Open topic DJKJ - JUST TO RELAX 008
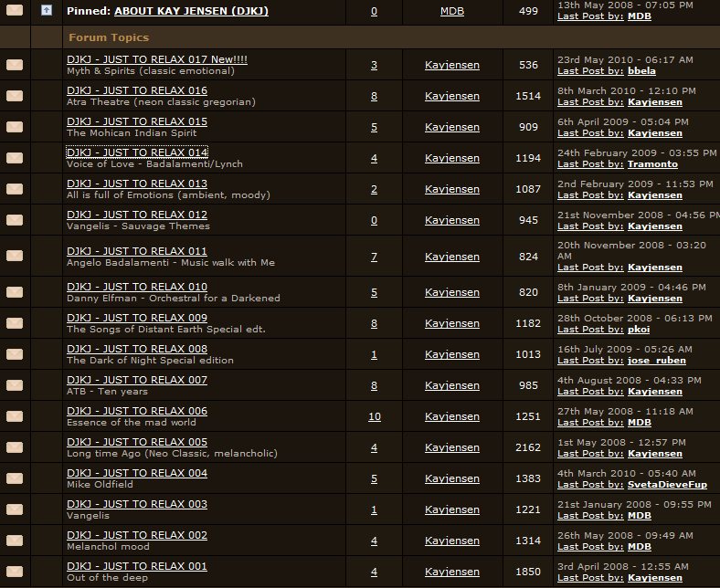Screen dimensions: 720x588 pos(137,349)
